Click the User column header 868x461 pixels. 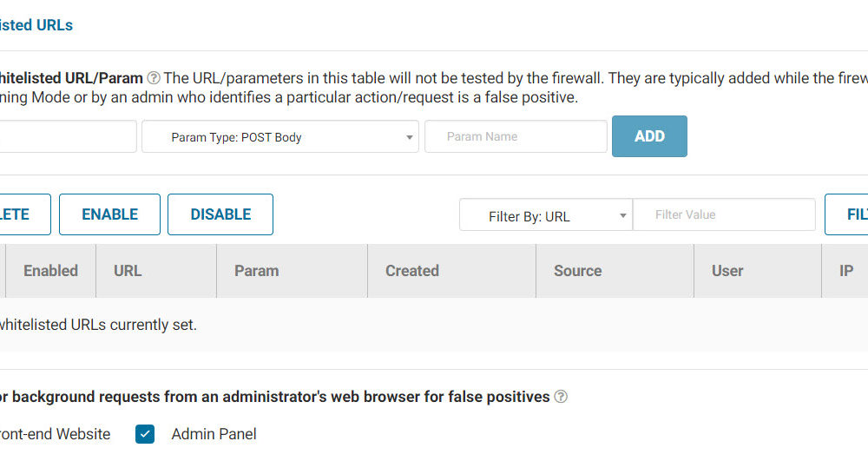click(727, 271)
